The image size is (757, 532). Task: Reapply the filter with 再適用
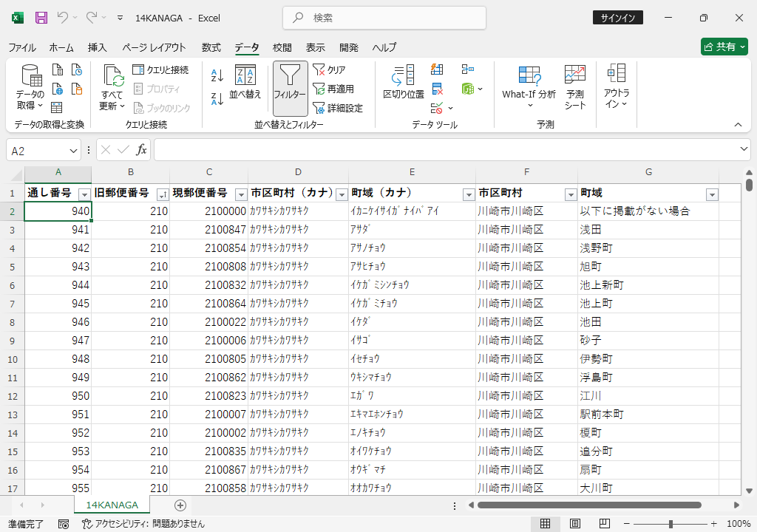point(333,89)
